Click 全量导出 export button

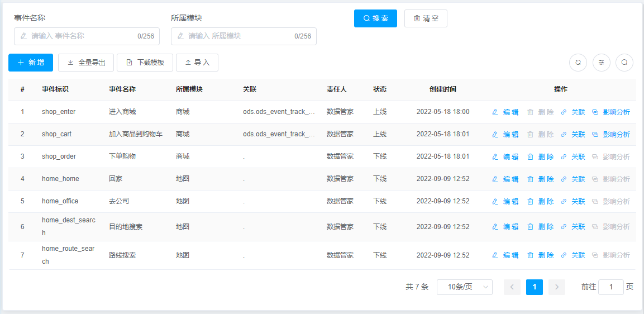86,63
